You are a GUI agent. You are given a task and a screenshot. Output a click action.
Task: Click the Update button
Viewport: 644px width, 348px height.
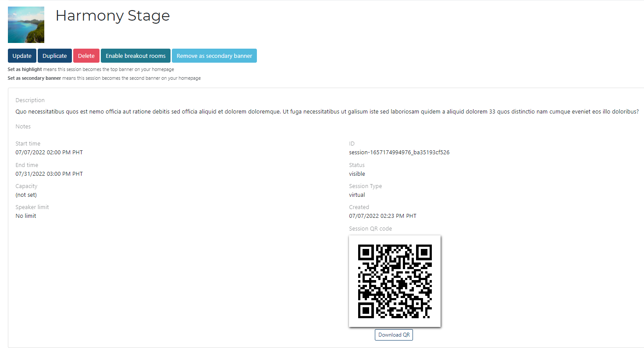click(22, 56)
